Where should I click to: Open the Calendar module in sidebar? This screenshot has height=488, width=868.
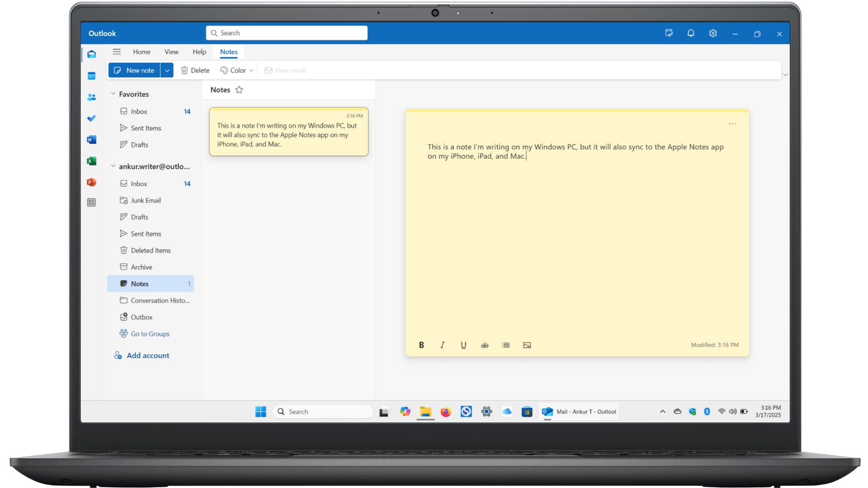pos(91,76)
